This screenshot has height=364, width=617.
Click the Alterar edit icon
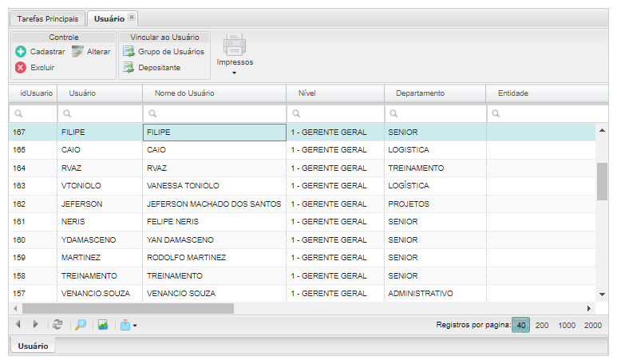(77, 52)
